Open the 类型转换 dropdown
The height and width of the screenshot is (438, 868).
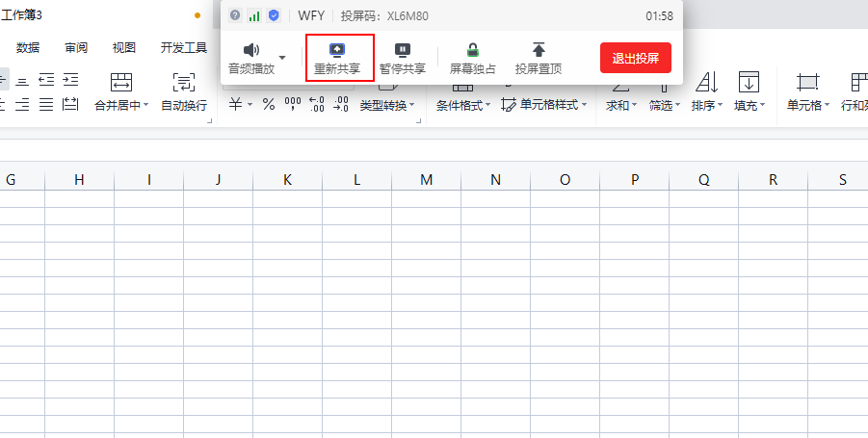387,105
